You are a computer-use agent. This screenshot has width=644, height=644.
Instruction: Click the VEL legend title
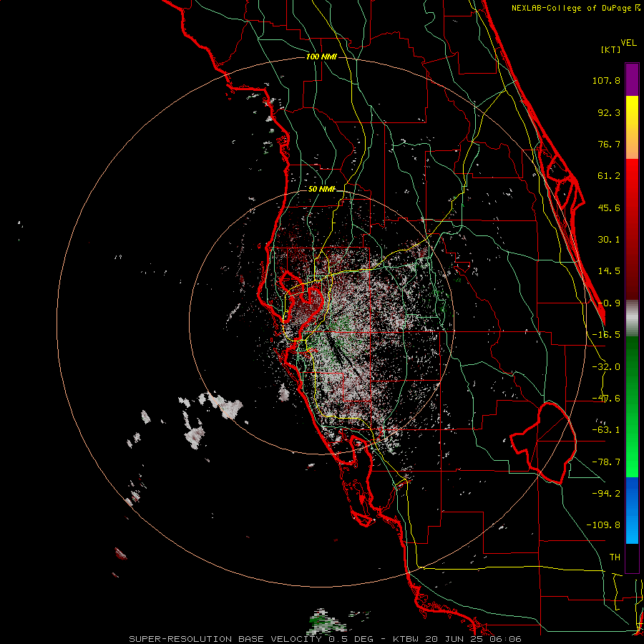click(x=628, y=43)
